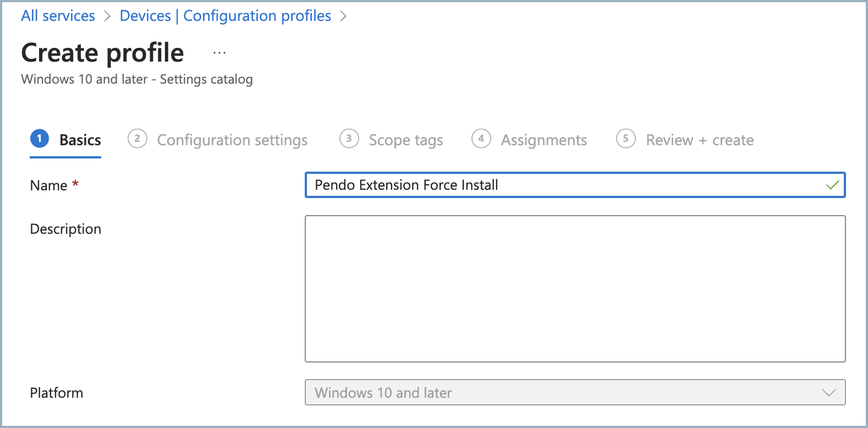868x428 pixels.
Task: Expand the Platform dropdown chevron arrow
Action: [828, 393]
